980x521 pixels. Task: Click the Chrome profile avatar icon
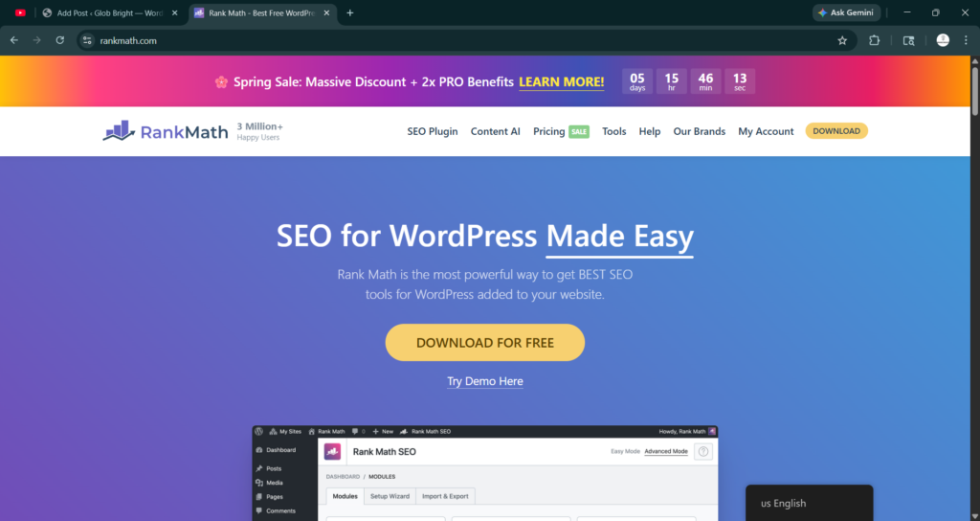(943, 40)
